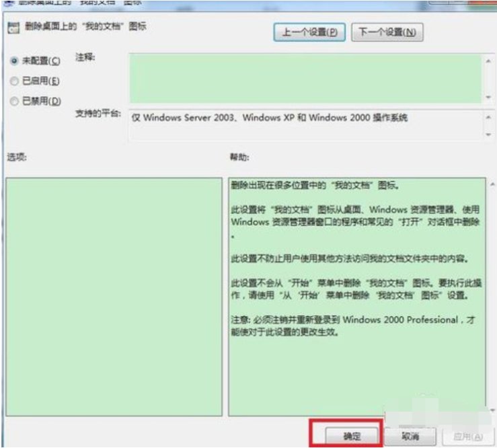
Task: Confirm with the 确定 button
Action: [x=352, y=437]
